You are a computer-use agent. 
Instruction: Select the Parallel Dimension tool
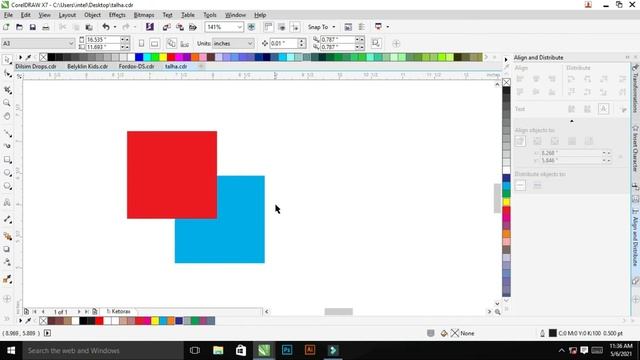click(x=7, y=220)
